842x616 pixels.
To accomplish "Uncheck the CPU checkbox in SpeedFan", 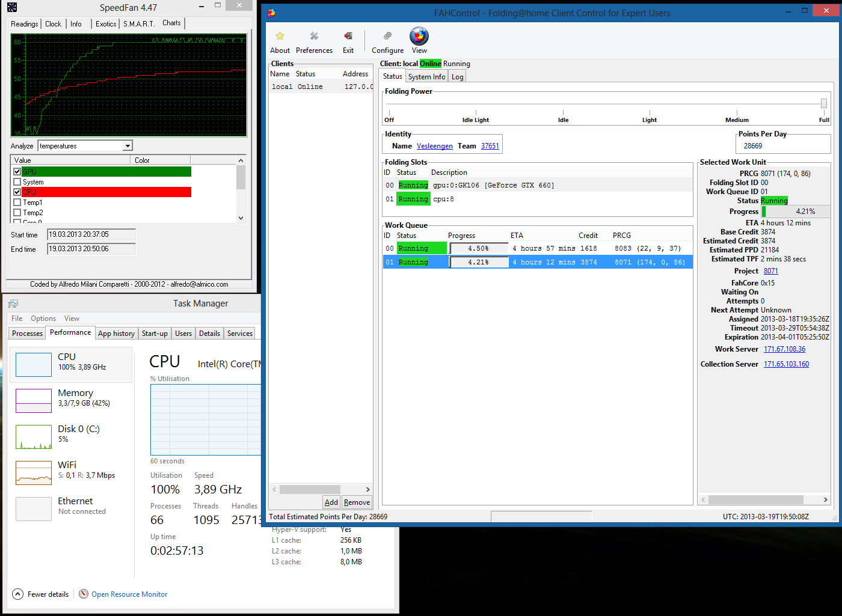I will pos(17,192).
